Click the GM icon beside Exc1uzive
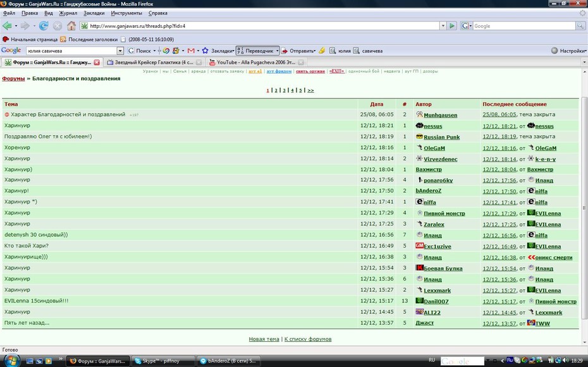The width and height of the screenshot is (588, 367). pos(419,246)
